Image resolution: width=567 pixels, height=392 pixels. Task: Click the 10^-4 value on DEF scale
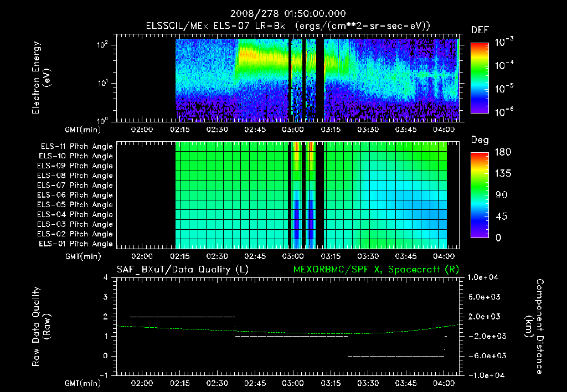point(504,65)
